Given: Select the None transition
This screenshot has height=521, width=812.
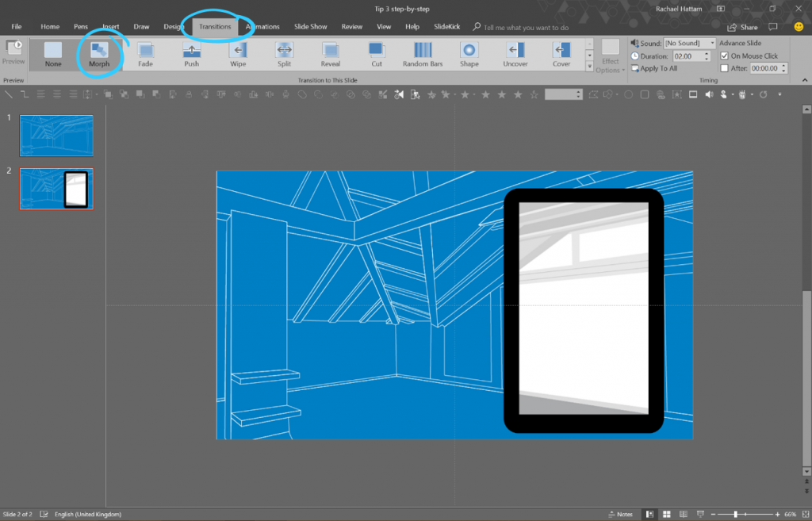Looking at the screenshot, I should tap(52, 54).
